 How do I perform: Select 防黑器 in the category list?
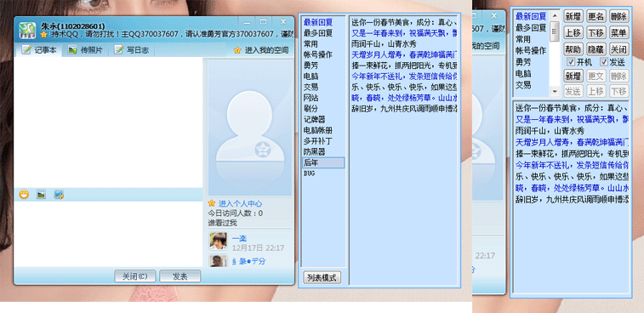[315, 152]
